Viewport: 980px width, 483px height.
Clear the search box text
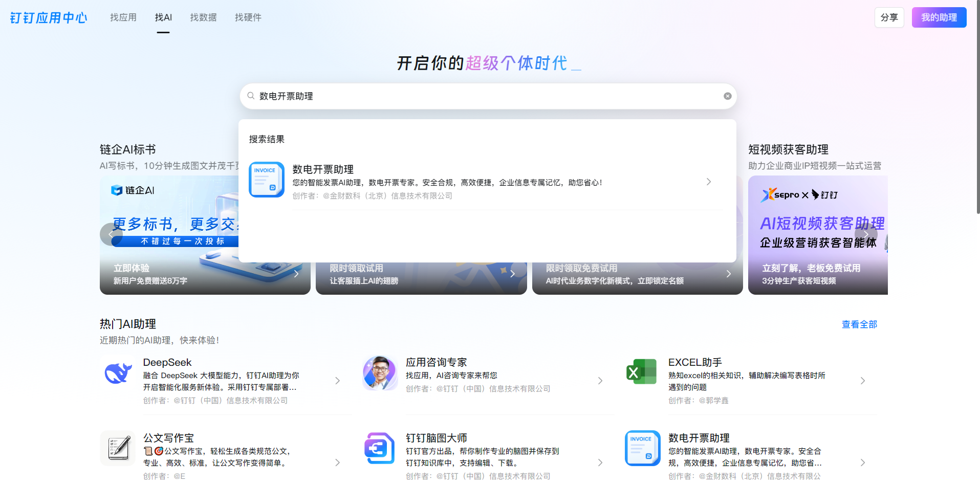727,96
